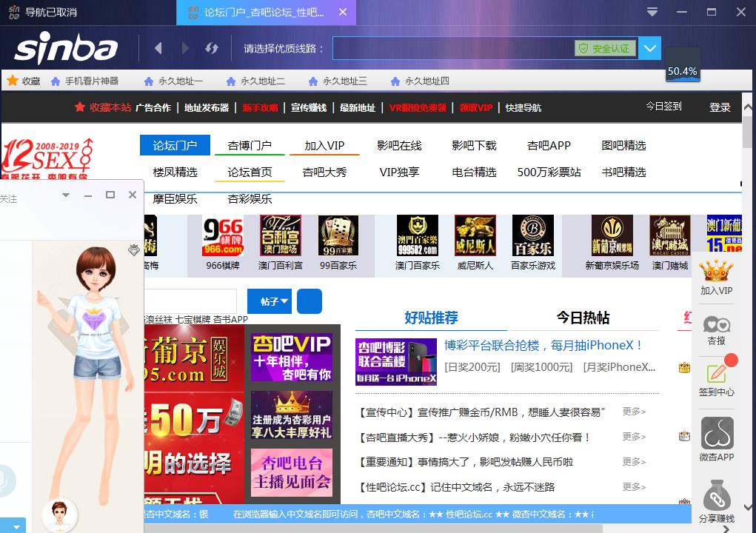Open the 新手攻略 link
Image resolution: width=756 pixels, height=533 pixels.
coord(260,107)
